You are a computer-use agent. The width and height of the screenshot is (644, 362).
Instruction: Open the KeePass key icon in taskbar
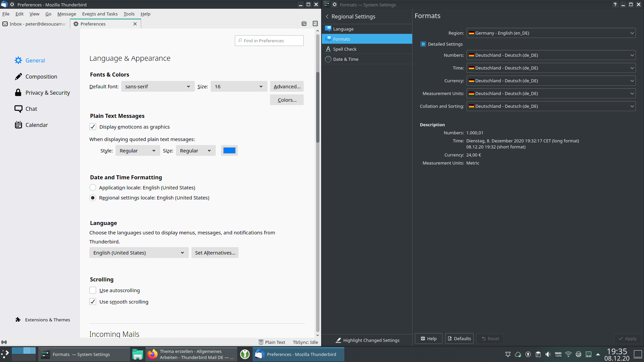(x=245, y=354)
